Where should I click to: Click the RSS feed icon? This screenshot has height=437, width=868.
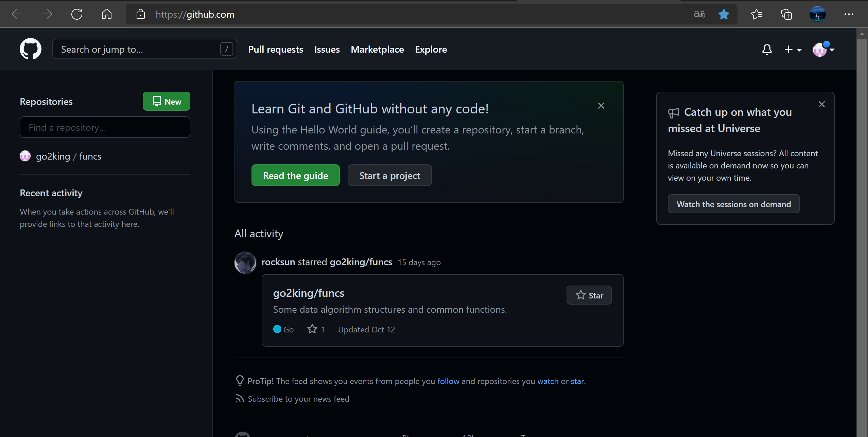240,399
